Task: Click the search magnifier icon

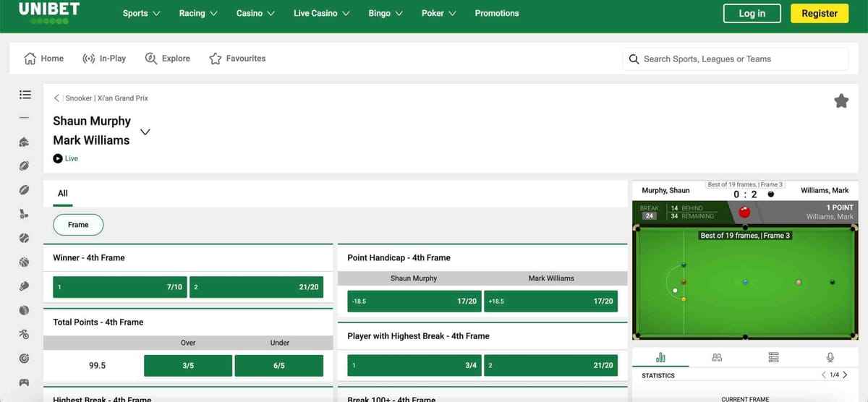Action: 634,59
